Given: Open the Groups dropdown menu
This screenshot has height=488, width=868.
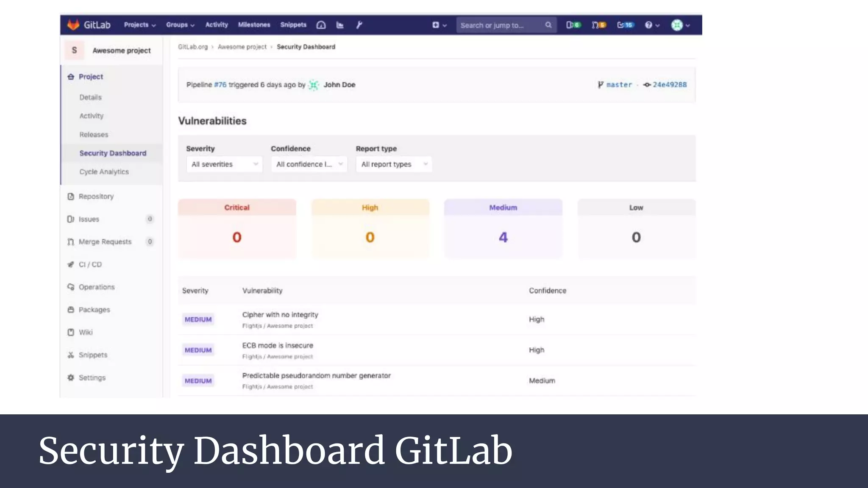Looking at the screenshot, I should 180,25.
